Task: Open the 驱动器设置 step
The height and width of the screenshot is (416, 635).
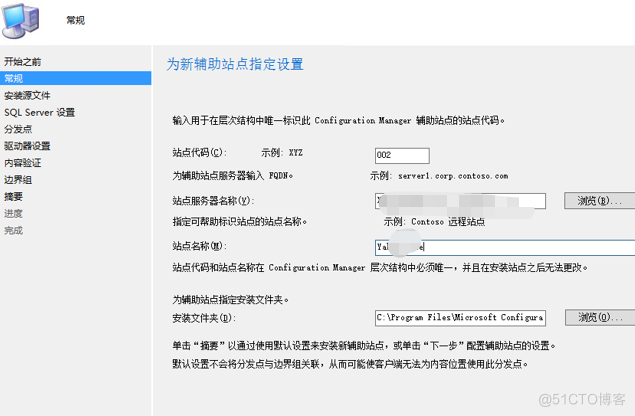Action: coord(27,146)
